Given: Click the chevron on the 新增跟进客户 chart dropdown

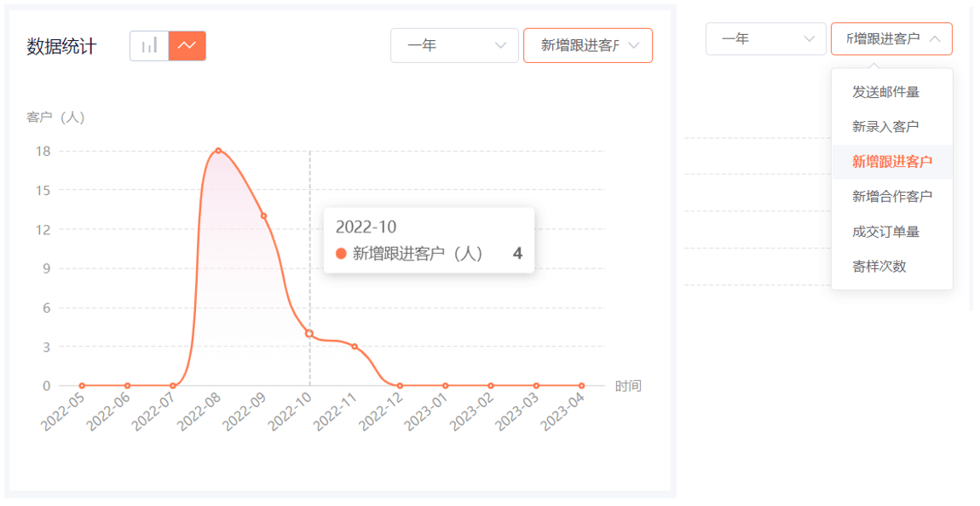Looking at the screenshot, I should [633, 46].
